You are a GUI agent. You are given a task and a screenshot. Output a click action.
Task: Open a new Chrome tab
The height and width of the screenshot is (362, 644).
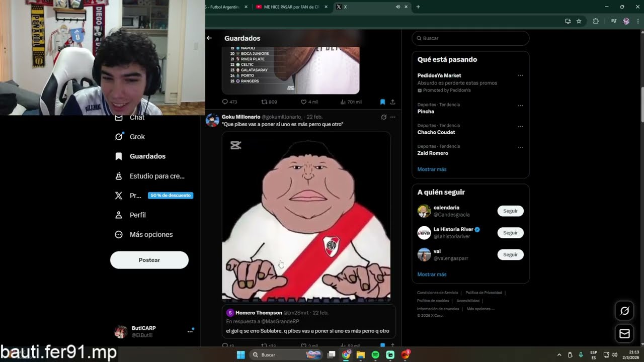[x=418, y=7]
